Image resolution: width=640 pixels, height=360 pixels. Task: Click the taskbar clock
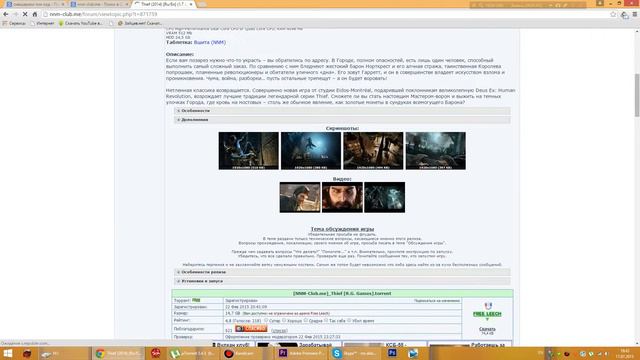pyautogui.click(x=624, y=353)
